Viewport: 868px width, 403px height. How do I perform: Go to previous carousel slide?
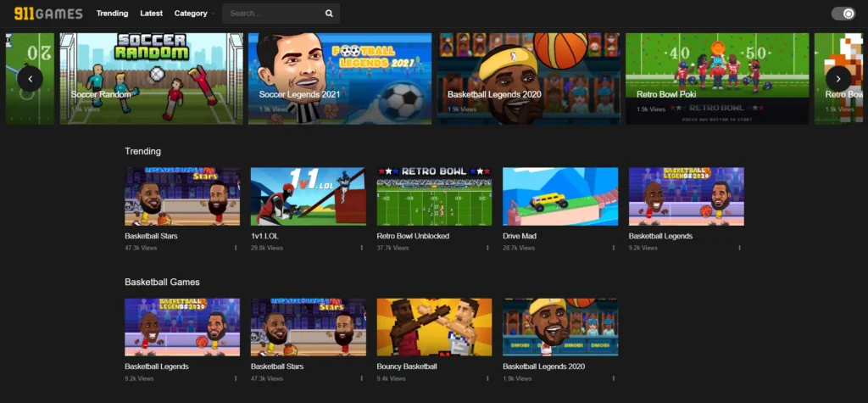(30, 79)
